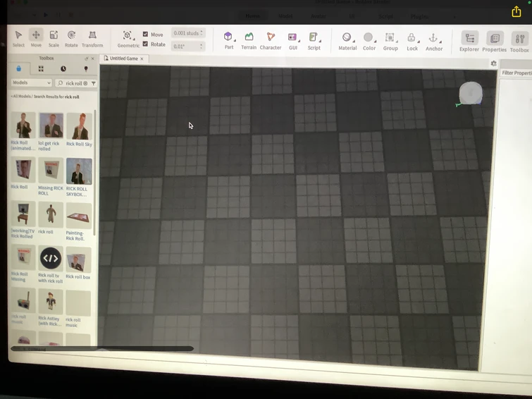Viewport: 532px width, 399px height.
Task: Show the Explorer panel
Action: click(469, 42)
